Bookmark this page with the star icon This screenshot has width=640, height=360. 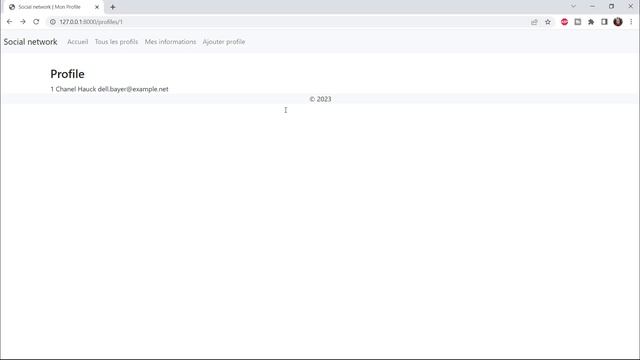(548, 22)
